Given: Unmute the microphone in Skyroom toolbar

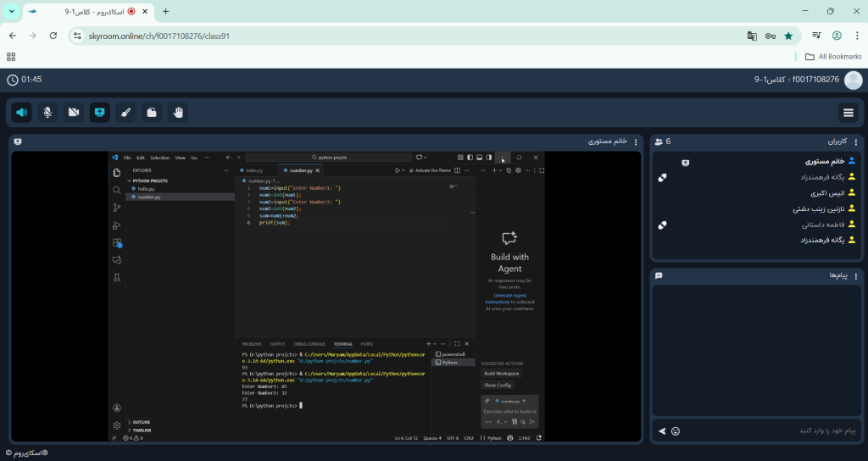Looking at the screenshot, I should pos(48,112).
